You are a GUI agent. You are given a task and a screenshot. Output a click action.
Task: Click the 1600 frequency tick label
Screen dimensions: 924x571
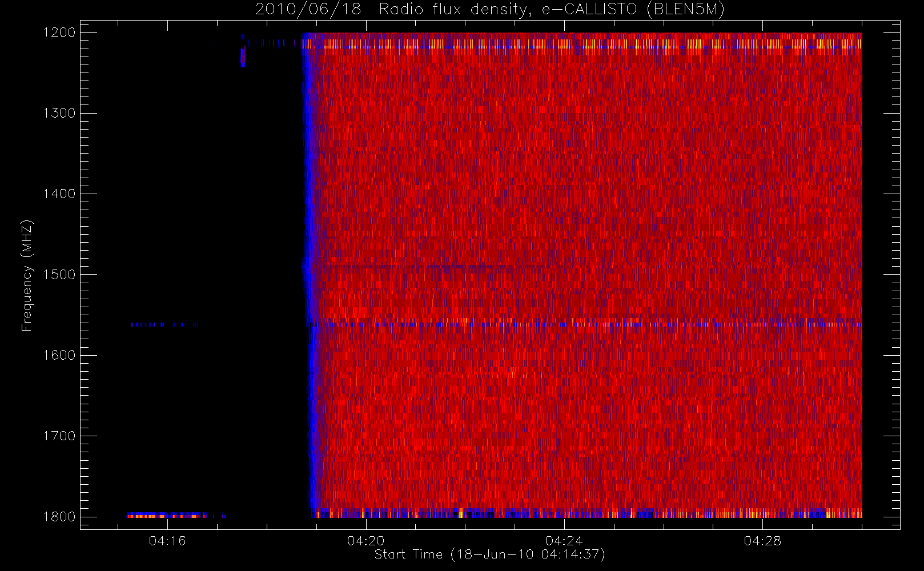tap(59, 355)
